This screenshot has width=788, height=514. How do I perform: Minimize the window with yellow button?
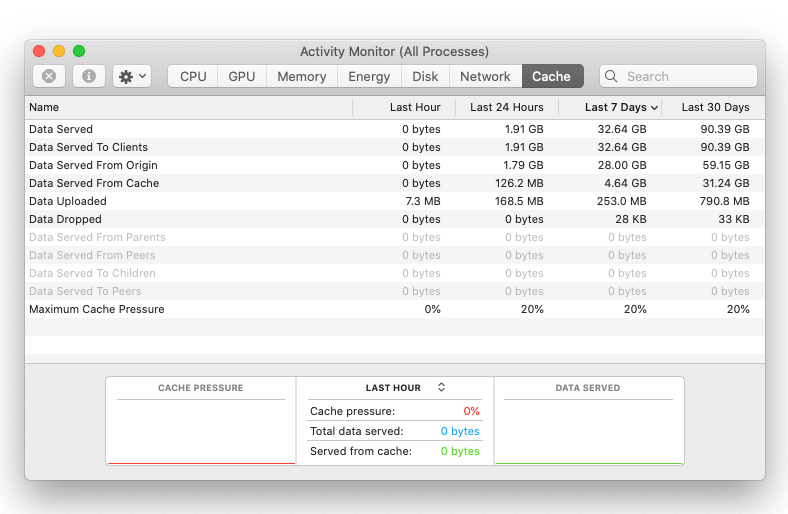pos(59,51)
